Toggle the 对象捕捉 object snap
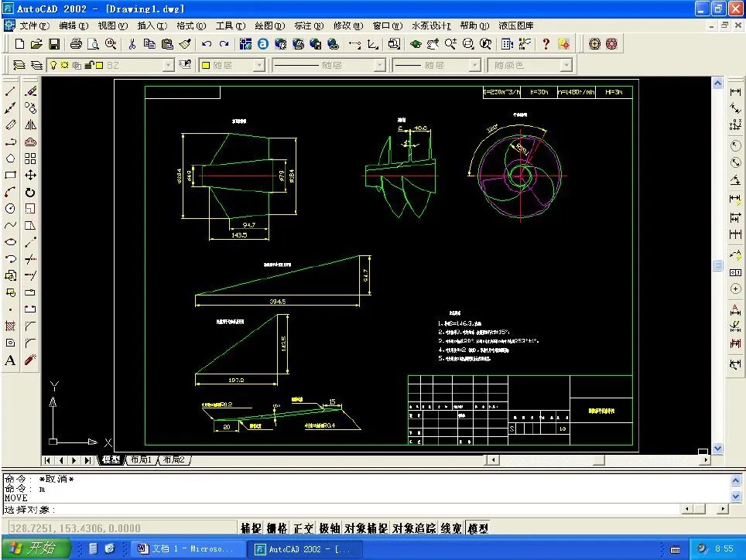 point(366,528)
